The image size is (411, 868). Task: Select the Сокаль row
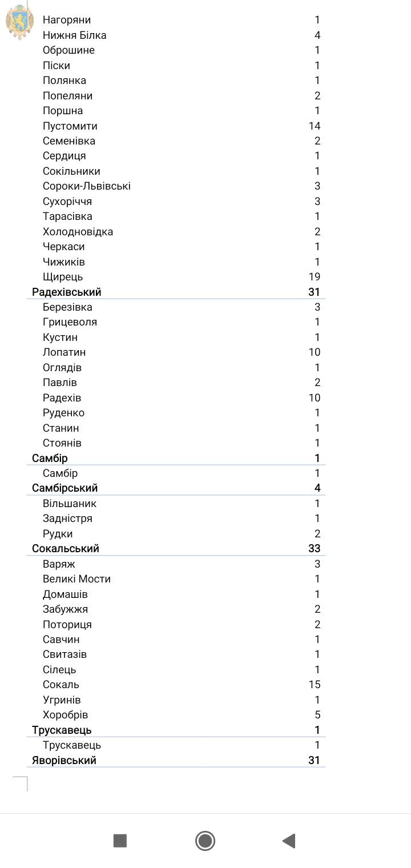tap(61, 684)
